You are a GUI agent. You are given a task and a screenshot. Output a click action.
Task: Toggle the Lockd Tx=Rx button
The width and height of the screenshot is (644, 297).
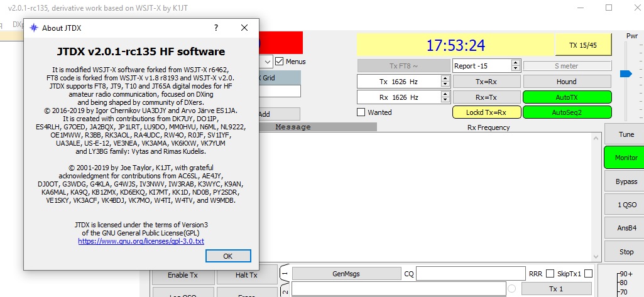[487, 112]
